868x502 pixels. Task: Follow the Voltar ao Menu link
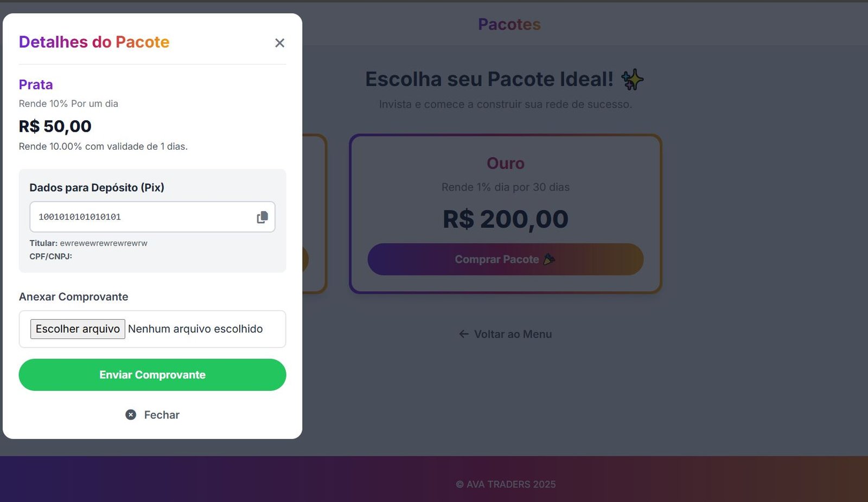click(x=513, y=334)
